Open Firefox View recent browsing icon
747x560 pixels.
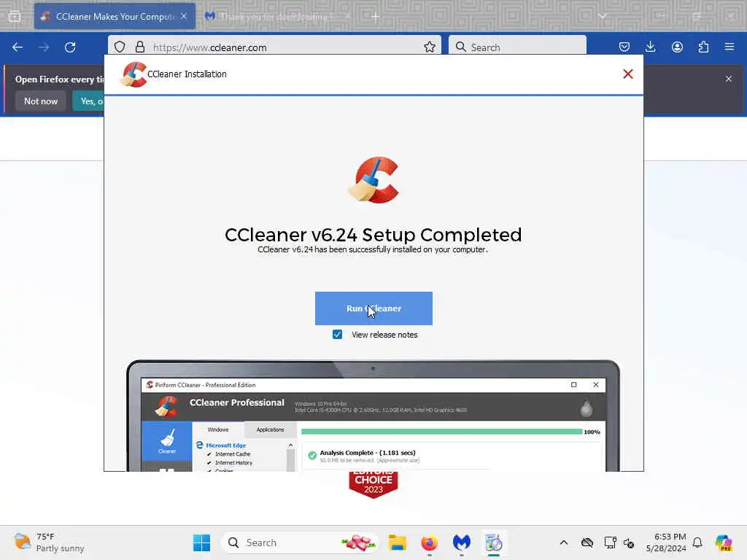tap(15, 16)
